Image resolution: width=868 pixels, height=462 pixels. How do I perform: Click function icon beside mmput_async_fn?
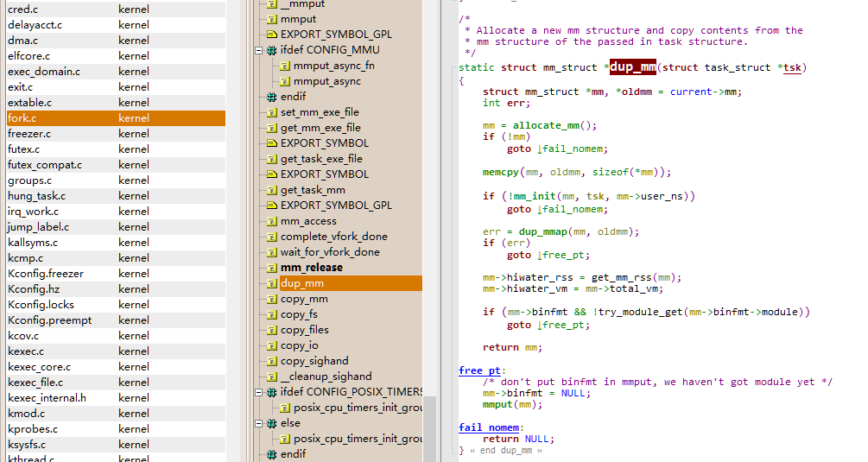coord(284,66)
